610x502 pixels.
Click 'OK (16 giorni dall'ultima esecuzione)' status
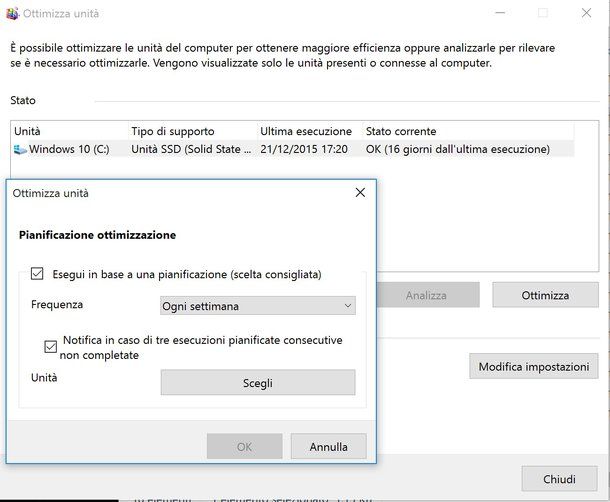(458, 149)
